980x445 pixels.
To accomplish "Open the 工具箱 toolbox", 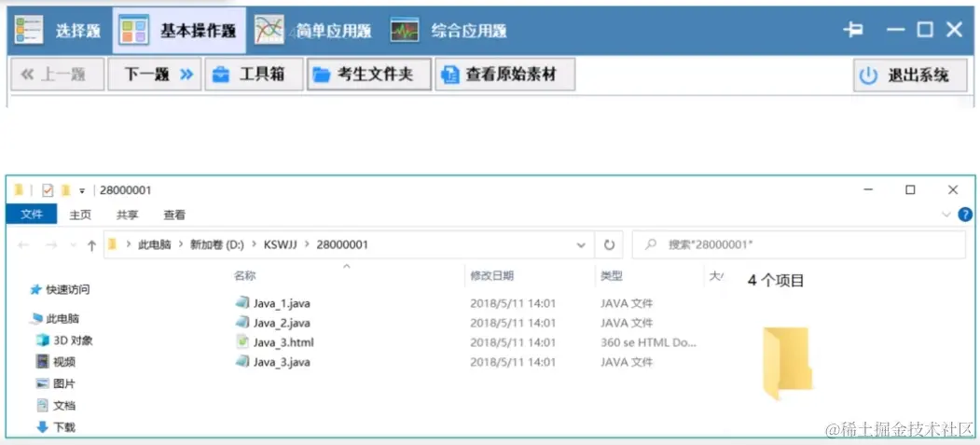I will (254, 75).
